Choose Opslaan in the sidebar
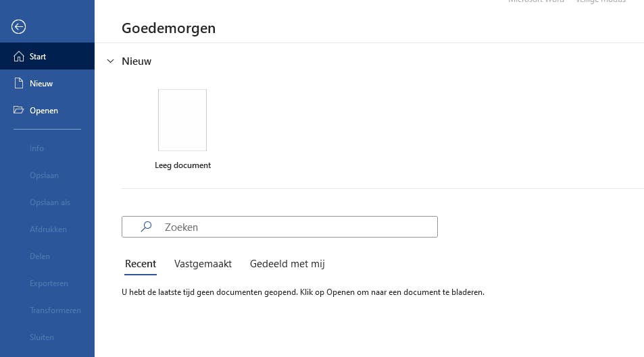The image size is (644, 357). pos(44,175)
